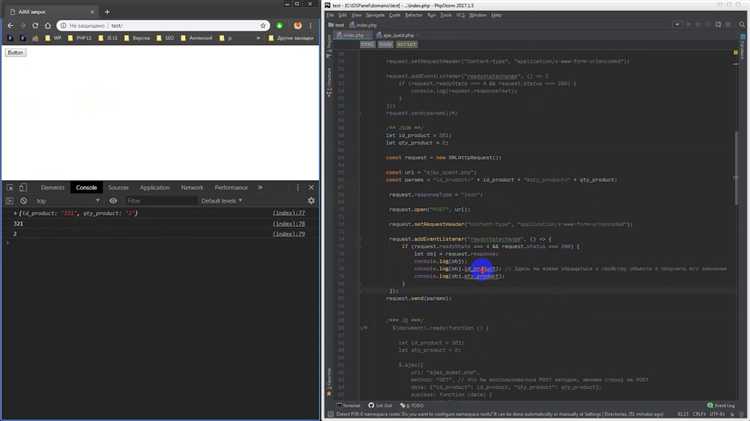750x421 pixels.
Task: Clear the console with the clear icon
Action: click(24, 201)
